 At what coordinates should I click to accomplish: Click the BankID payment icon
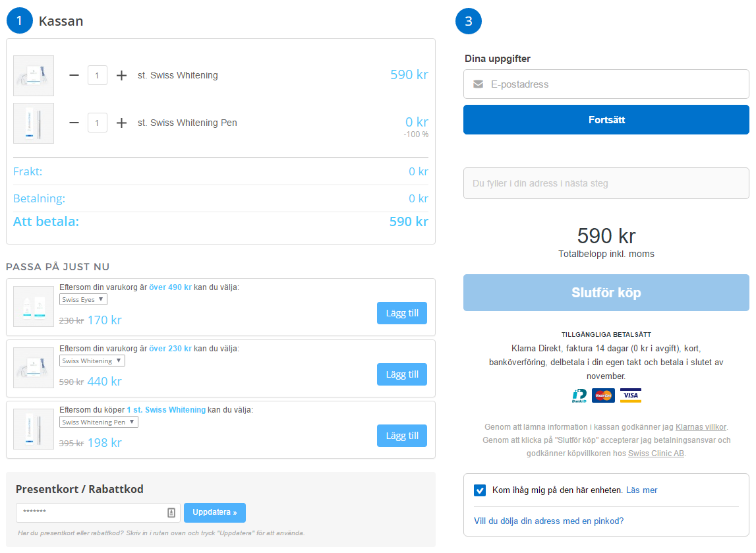[579, 395]
